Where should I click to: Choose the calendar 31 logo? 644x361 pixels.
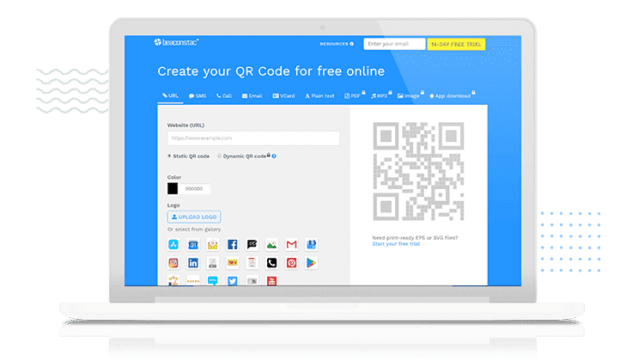coord(193,245)
